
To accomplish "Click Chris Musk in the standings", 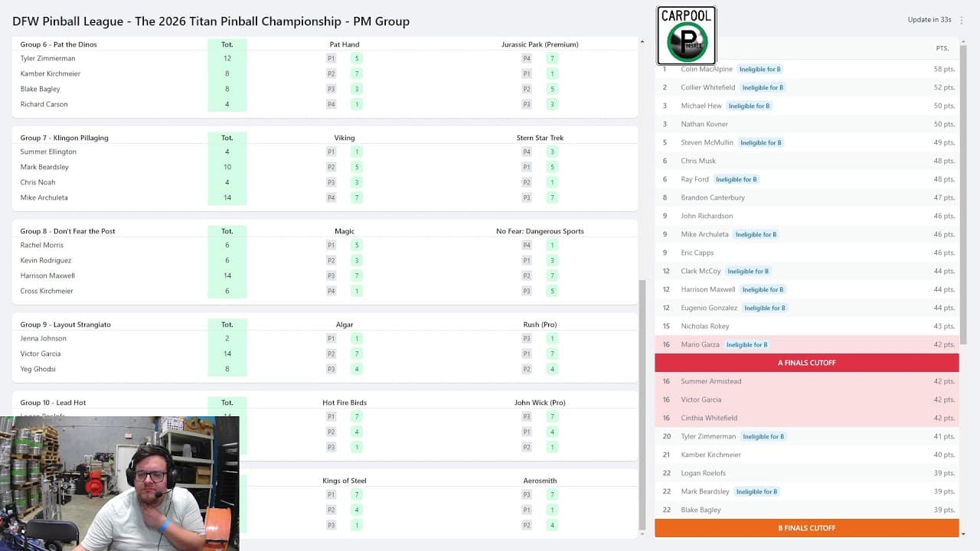I will (698, 161).
